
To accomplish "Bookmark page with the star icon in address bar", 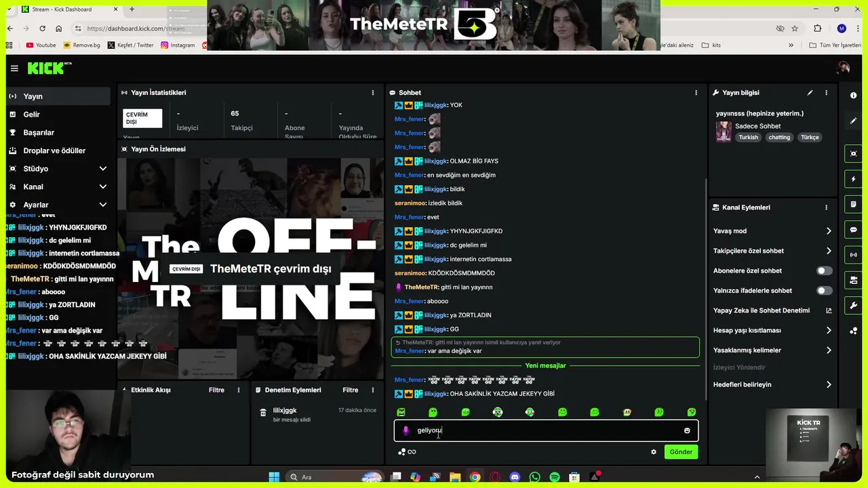I will [x=795, y=28].
